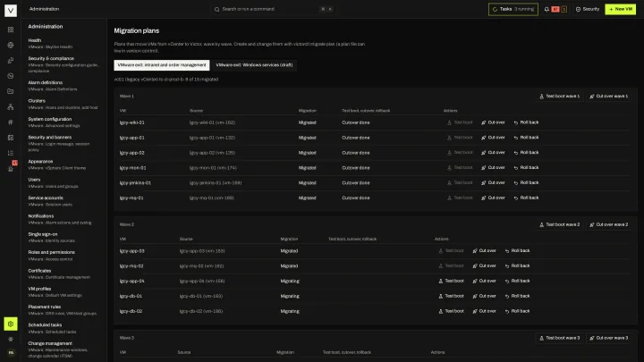Click Cut over for lgcy-wiki-01

tap(493, 122)
